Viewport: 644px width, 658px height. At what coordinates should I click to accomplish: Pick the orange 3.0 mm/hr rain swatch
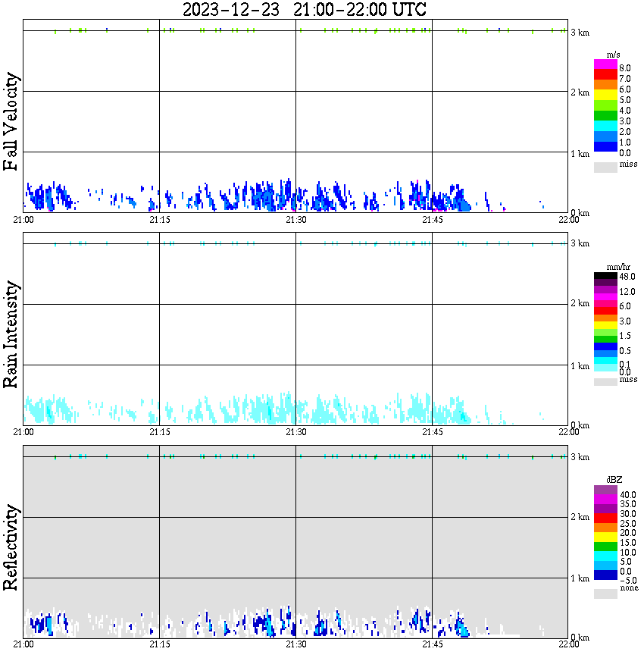(605, 318)
